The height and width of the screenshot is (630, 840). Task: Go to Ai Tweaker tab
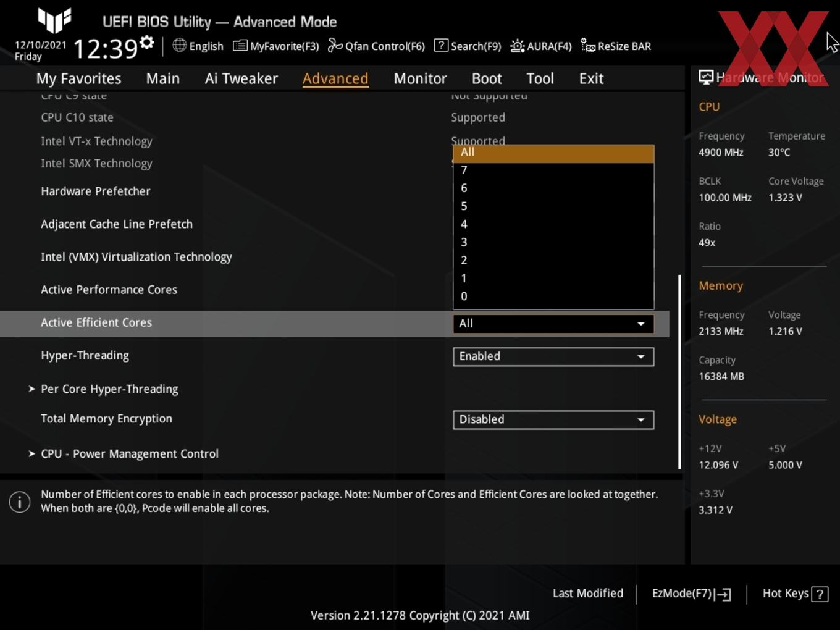tap(241, 78)
